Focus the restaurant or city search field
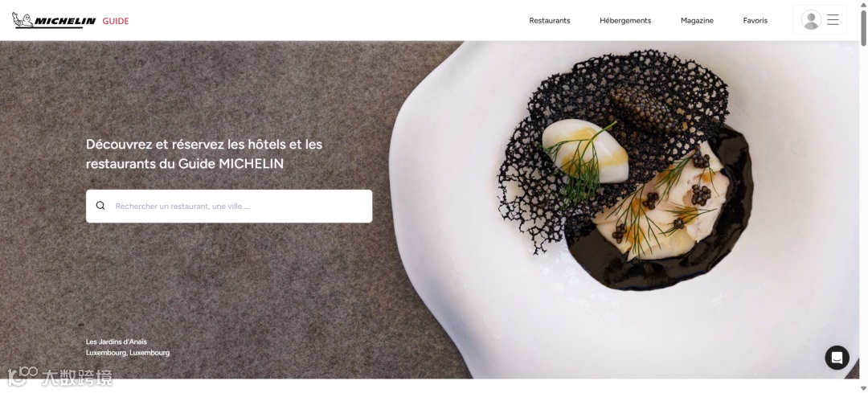The image size is (868, 393). (229, 207)
